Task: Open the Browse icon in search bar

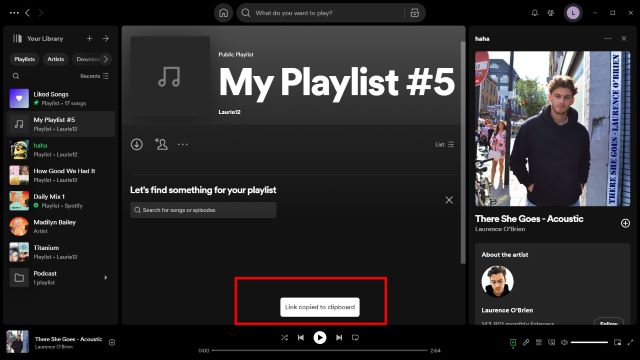Action: tap(414, 13)
